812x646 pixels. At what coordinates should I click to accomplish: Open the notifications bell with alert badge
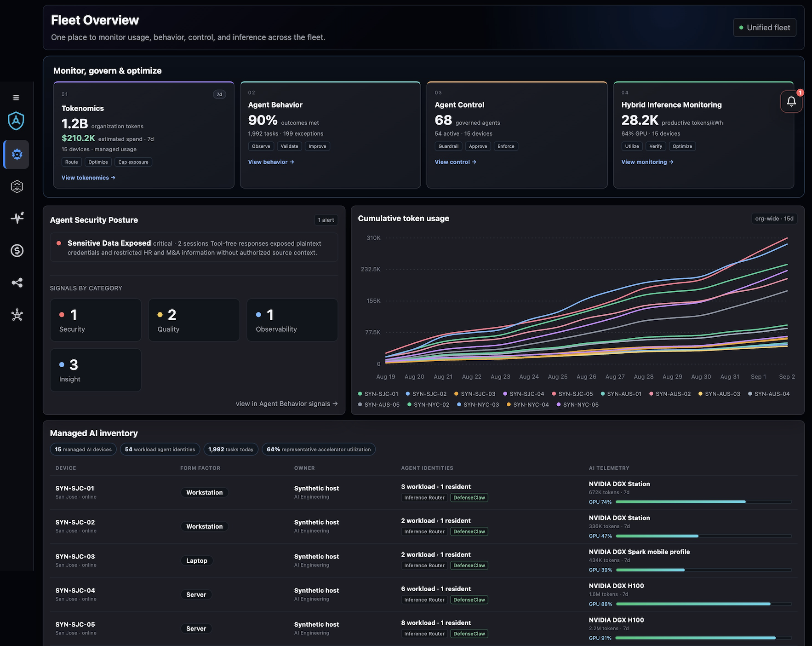791,101
